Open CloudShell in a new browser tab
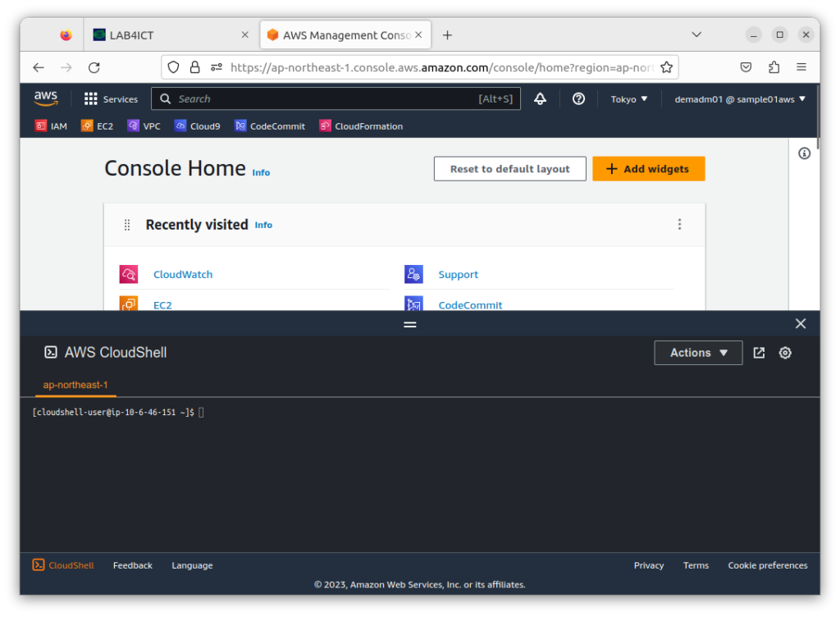This screenshot has height=617, width=840. point(759,353)
